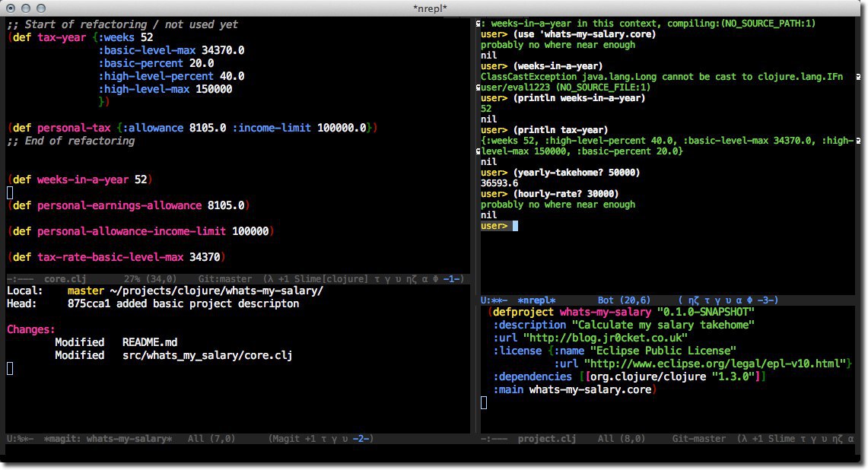Click 'project.clj' buffer name in mode line
Screen dimensions: 868x470
547,439
